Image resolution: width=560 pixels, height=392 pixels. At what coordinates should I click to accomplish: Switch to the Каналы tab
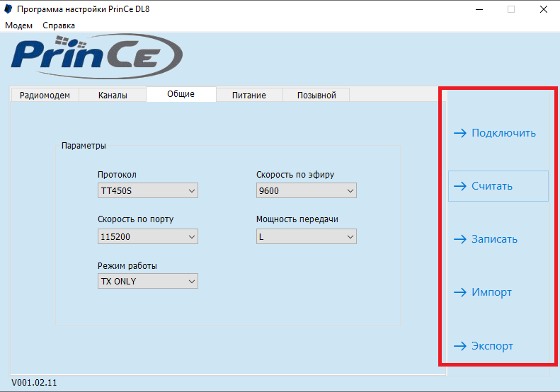point(113,96)
